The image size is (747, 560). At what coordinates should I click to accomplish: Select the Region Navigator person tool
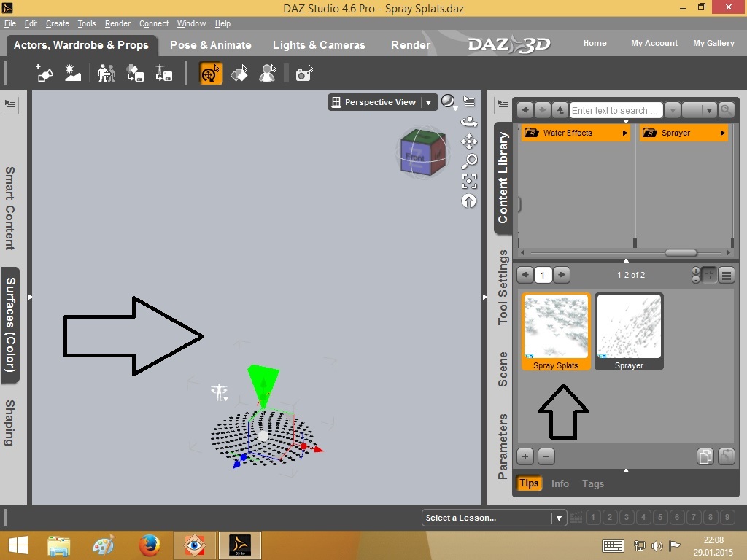[x=268, y=74]
